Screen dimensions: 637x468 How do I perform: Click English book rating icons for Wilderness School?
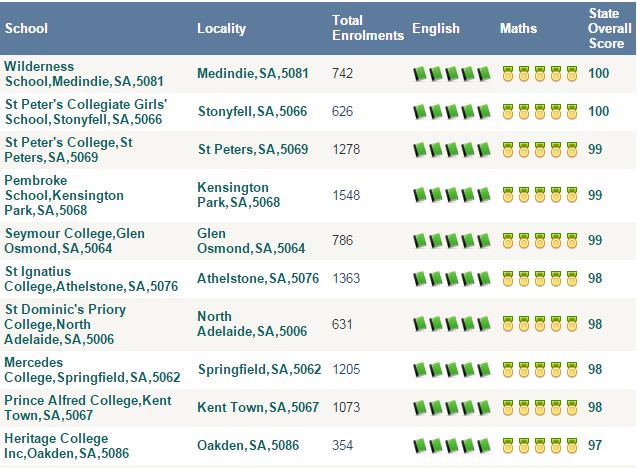point(451,74)
